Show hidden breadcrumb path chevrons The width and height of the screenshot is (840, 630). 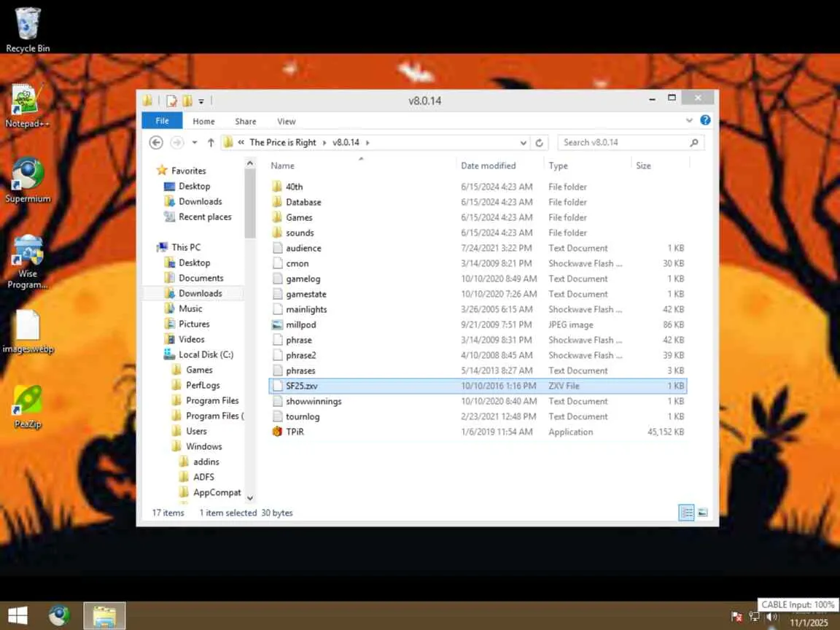241,142
